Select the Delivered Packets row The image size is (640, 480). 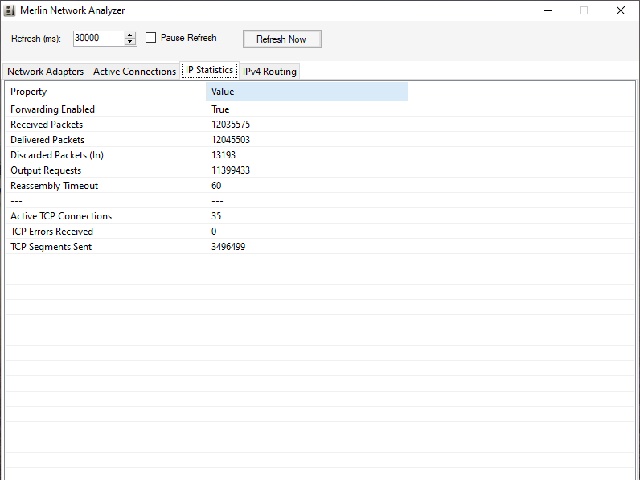pyautogui.click(x=320, y=140)
